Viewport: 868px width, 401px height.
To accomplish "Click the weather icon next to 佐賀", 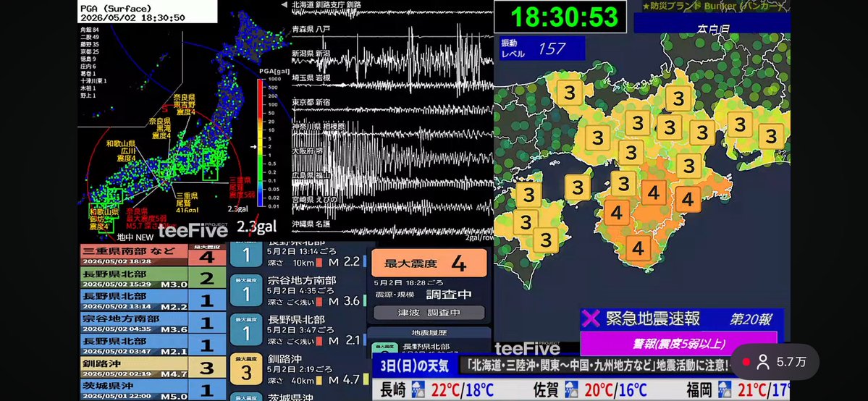I will pyautogui.click(x=572, y=390).
